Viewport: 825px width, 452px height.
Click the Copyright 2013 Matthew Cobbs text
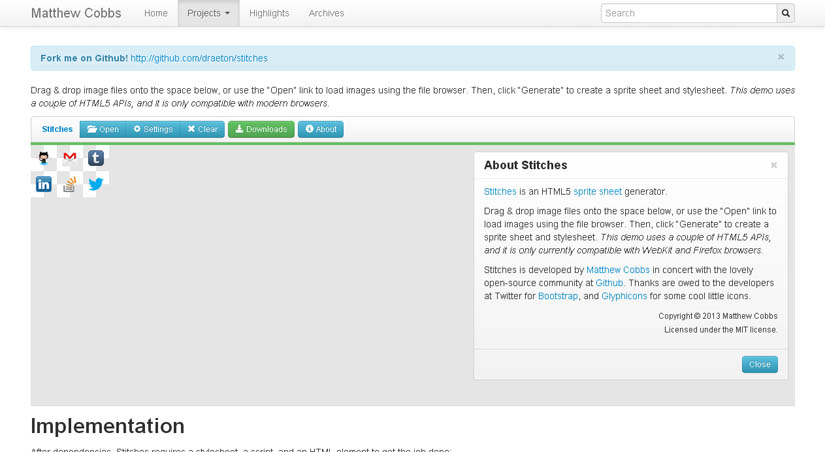pyautogui.click(x=718, y=316)
